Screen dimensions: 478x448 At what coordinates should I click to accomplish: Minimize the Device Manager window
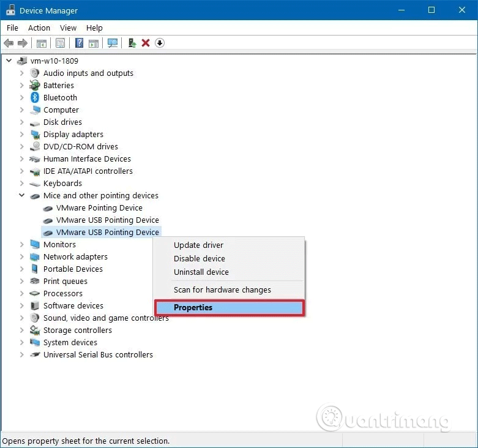(401, 10)
